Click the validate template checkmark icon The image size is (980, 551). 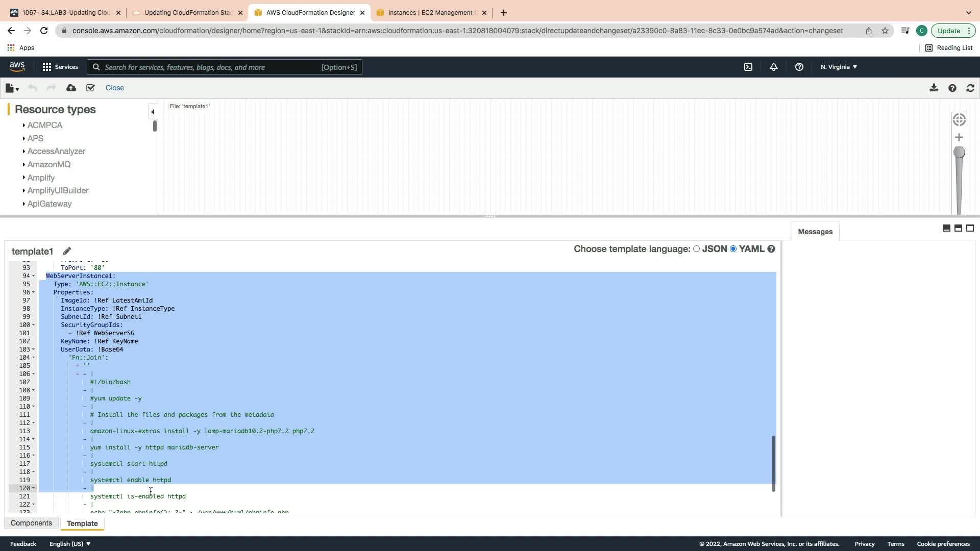(90, 88)
